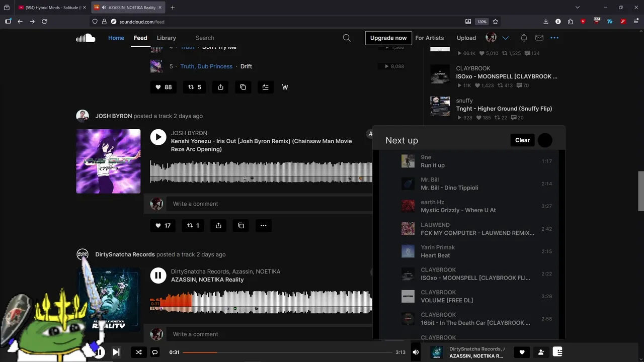644x362 pixels.
Task: Clear the Next up queue
Action: (522, 140)
